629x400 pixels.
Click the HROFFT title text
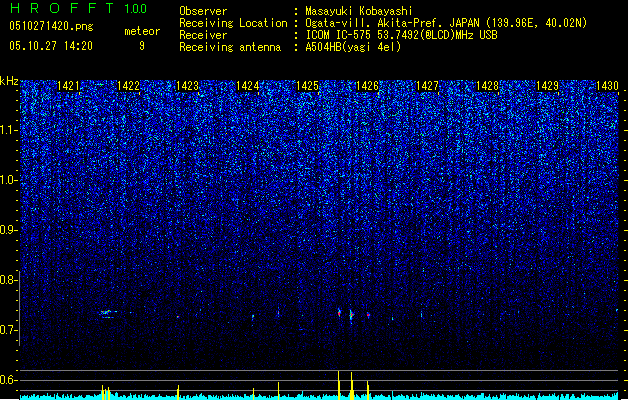pyautogui.click(x=62, y=8)
